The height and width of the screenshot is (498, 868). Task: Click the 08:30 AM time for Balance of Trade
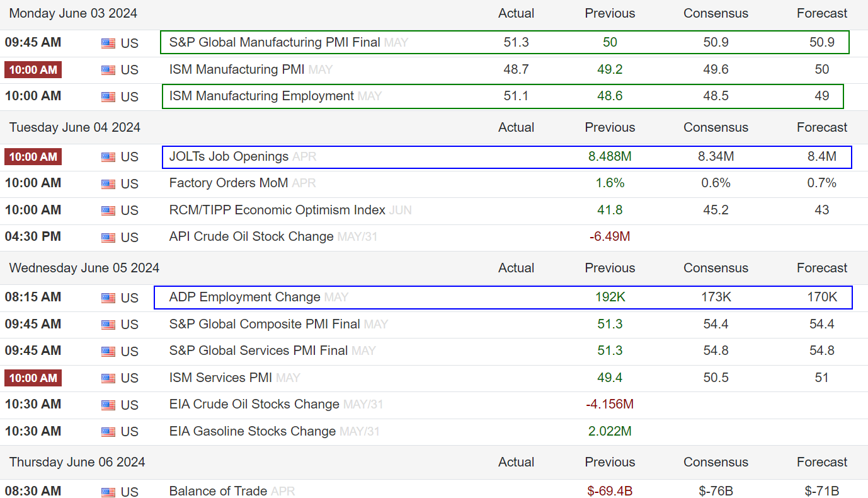(x=33, y=491)
